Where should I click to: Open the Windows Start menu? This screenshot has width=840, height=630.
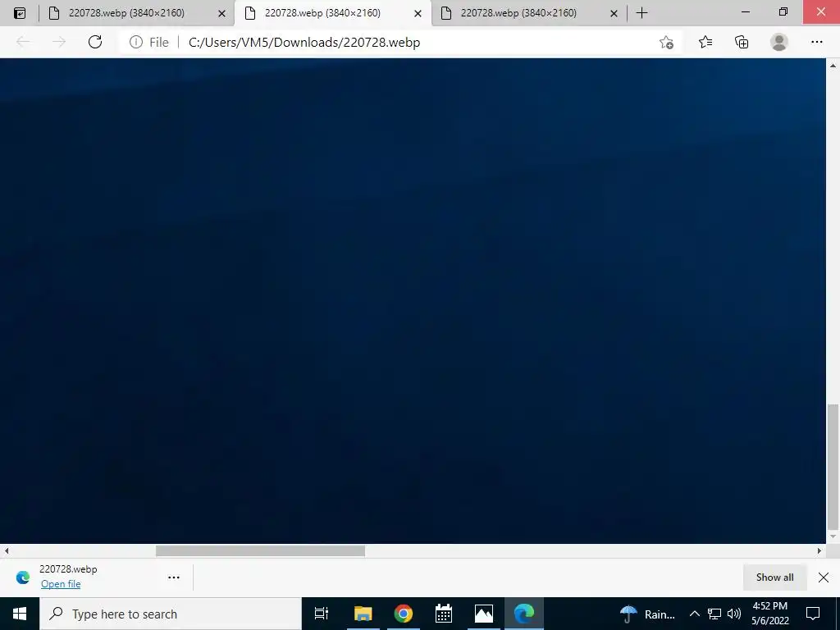(20, 614)
